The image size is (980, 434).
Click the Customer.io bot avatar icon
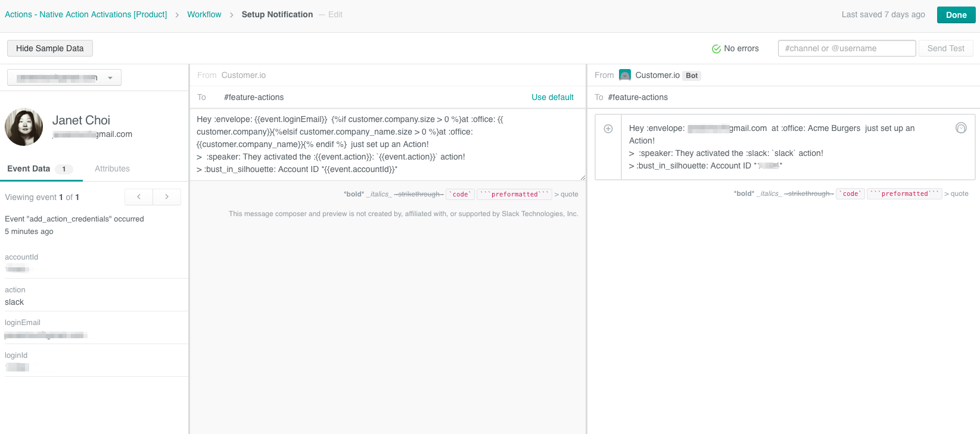point(625,75)
